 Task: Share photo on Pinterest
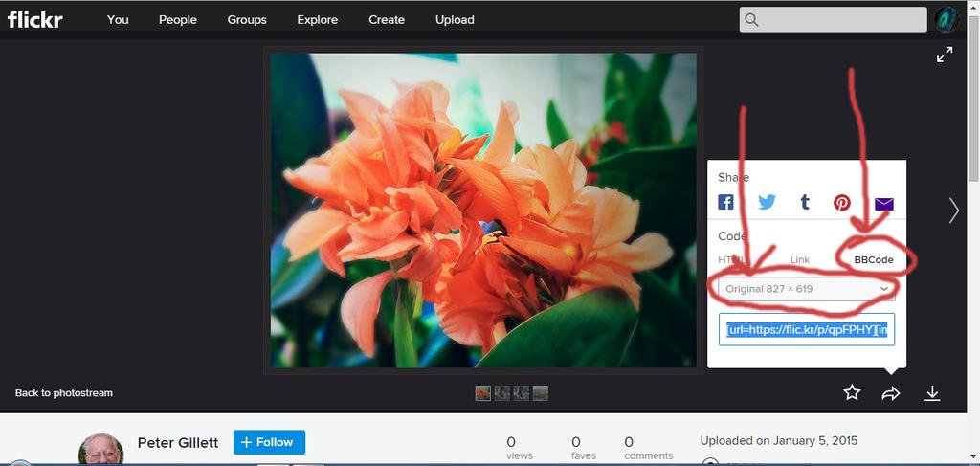click(x=842, y=203)
